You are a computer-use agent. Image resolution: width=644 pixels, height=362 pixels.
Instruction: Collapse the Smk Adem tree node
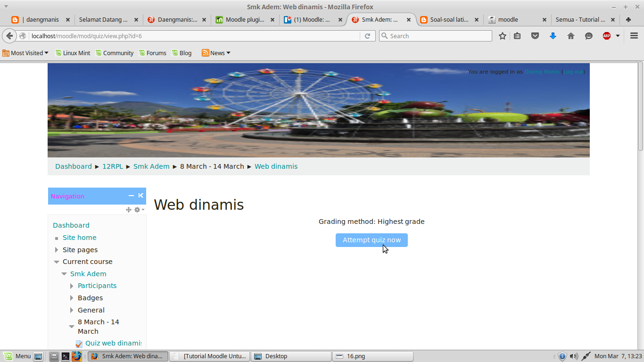64,274
